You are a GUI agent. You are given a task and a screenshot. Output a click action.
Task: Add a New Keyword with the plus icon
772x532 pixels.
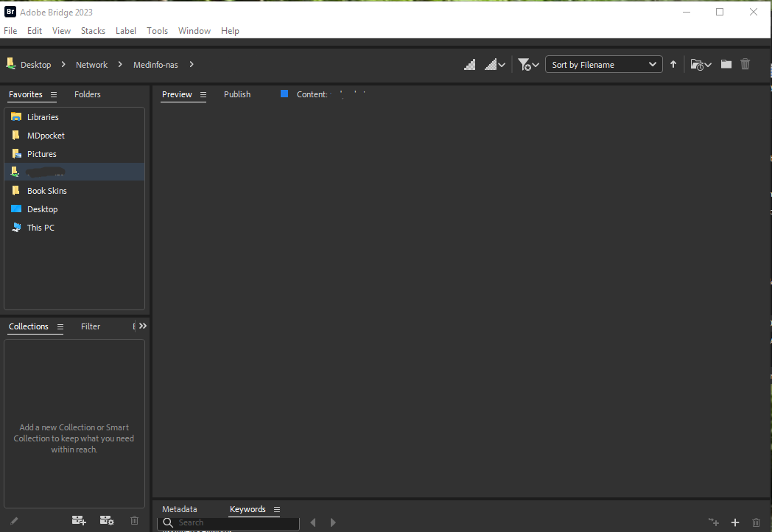click(x=734, y=522)
